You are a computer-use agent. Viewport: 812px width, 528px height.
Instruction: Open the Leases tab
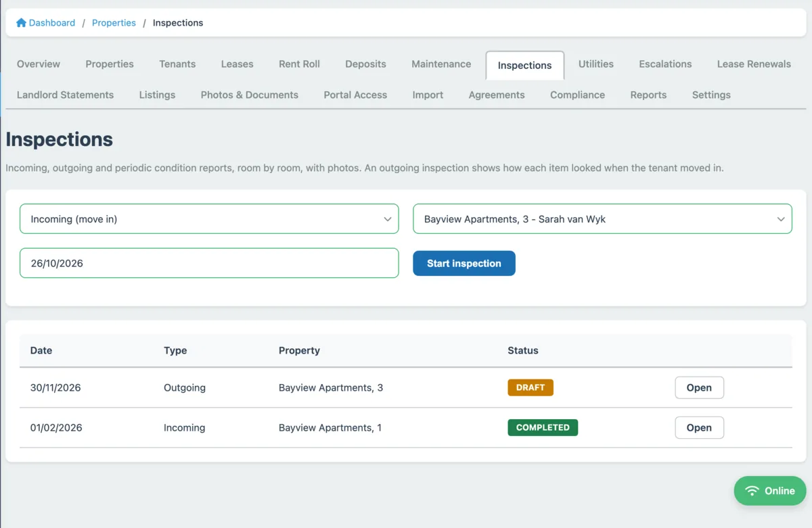tap(237, 64)
